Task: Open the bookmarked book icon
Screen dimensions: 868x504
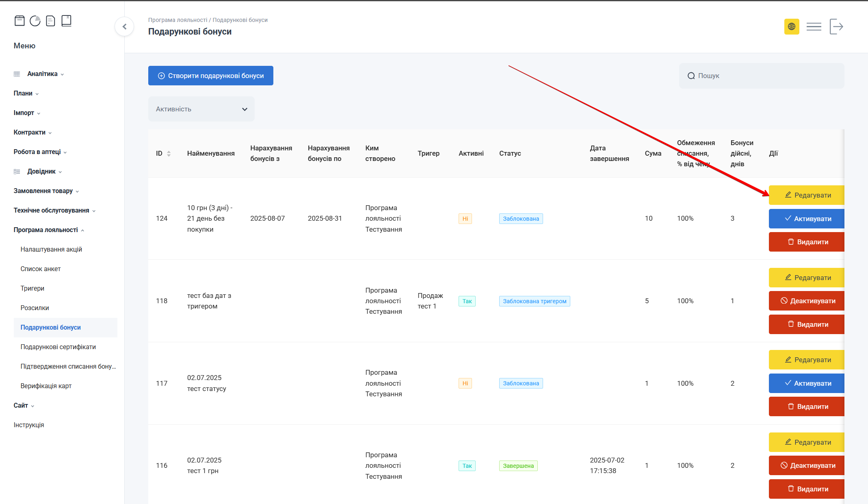Action: pos(66,21)
